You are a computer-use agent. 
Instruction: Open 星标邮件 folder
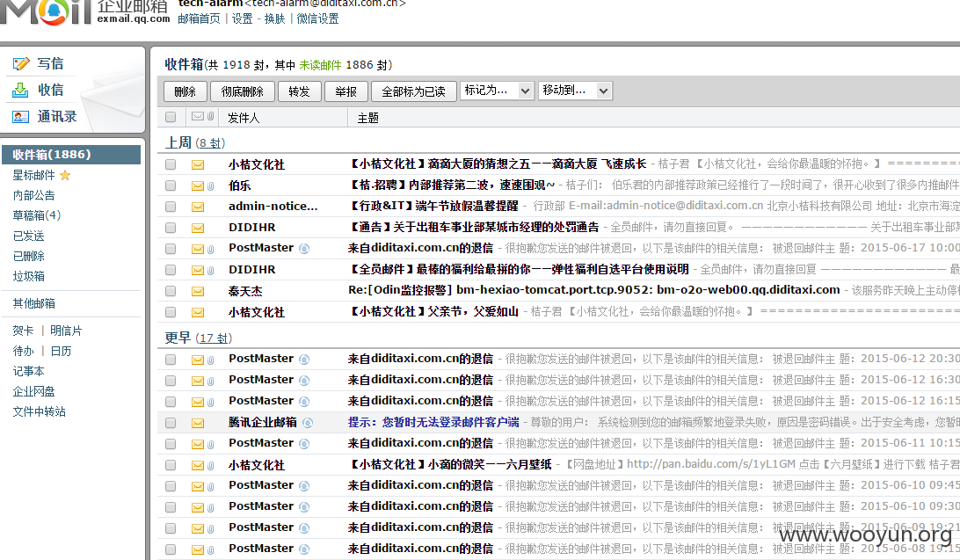tap(33, 176)
